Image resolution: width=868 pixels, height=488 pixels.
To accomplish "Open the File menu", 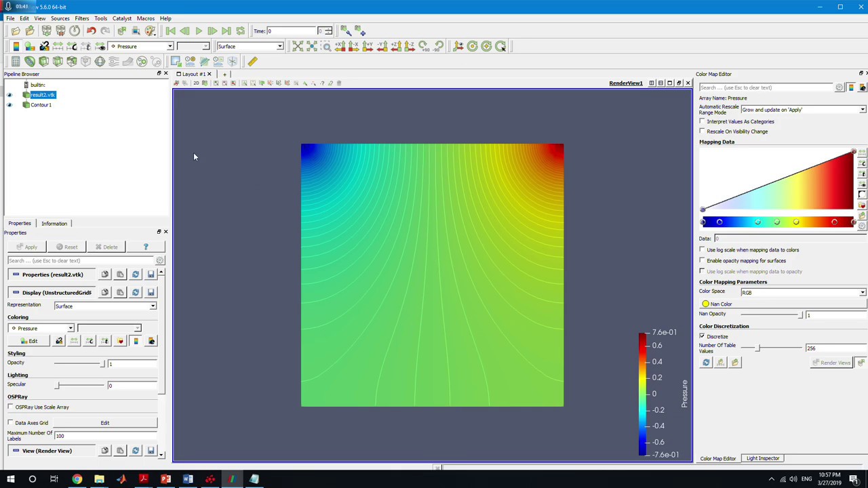I will point(10,18).
